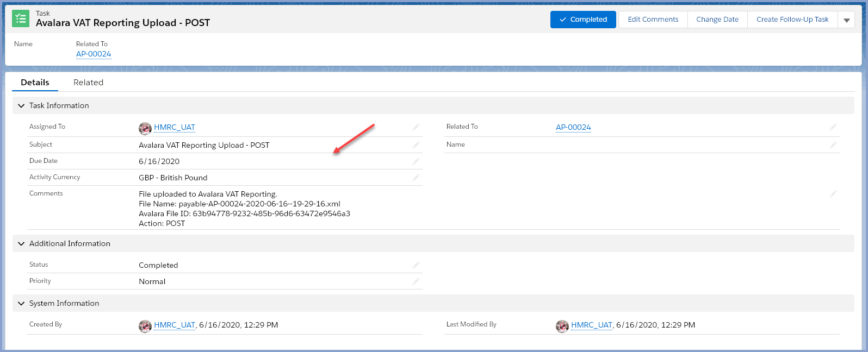Edit the Due Date pencil icon
The width and height of the screenshot is (868, 352).
click(416, 161)
